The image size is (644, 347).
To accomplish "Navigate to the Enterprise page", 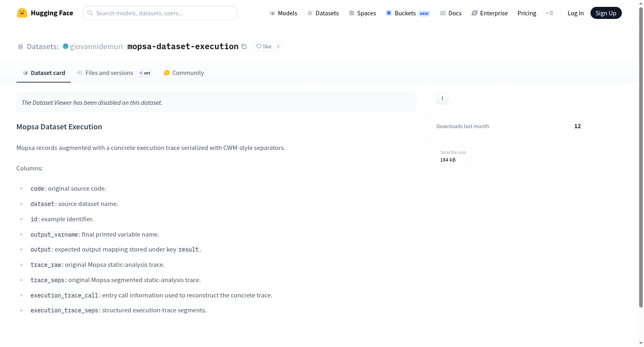I will click(x=490, y=13).
